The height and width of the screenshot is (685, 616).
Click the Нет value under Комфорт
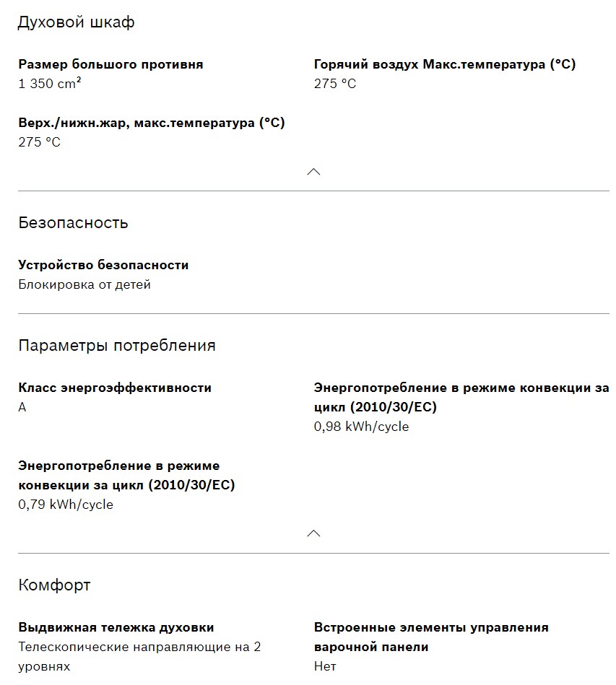pos(325,666)
